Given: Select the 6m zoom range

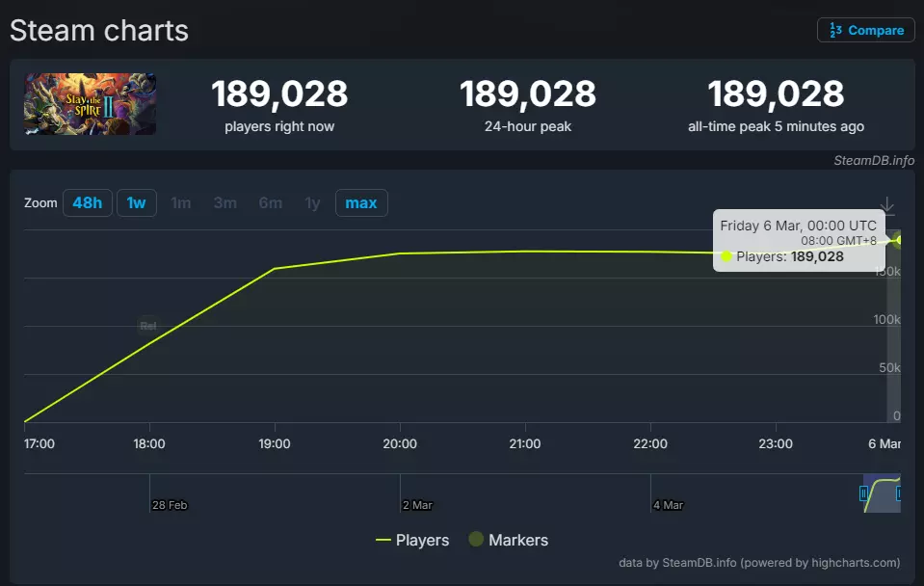Looking at the screenshot, I should pos(271,202).
